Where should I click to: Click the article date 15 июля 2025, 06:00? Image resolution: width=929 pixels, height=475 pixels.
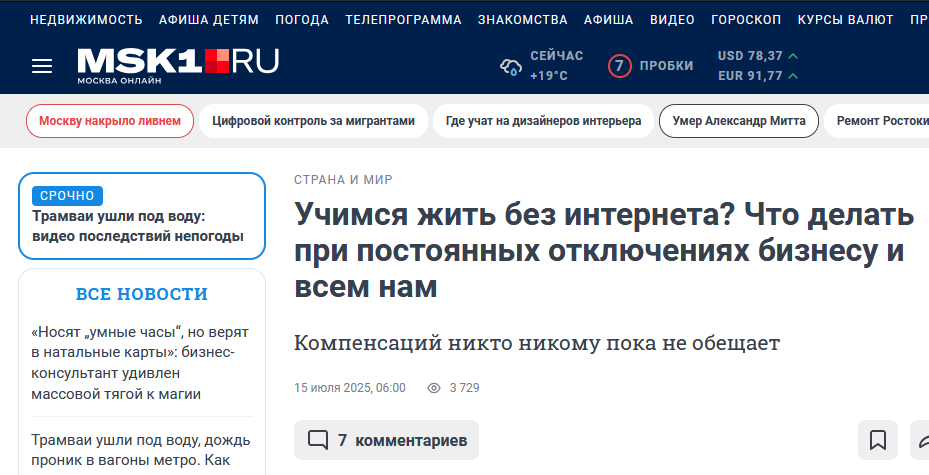pyautogui.click(x=350, y=388)
